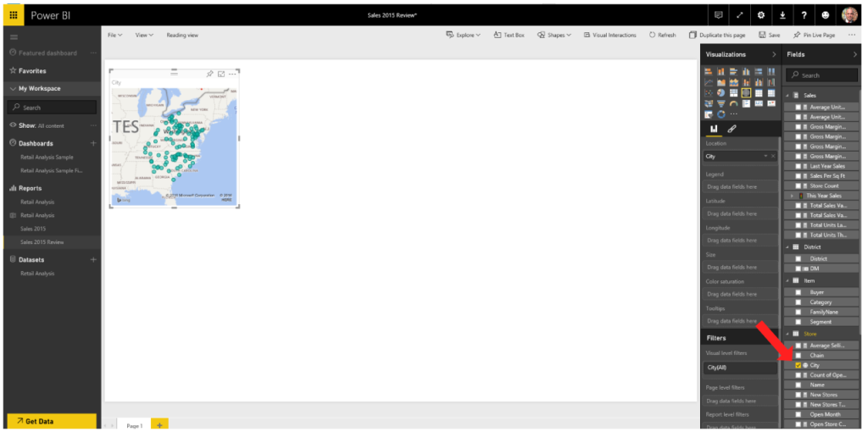The height and width of the screenshot is (432, 868).
Task: Check the Chain field checkbox
Action: pyautogui.click(x=798, y=355)
